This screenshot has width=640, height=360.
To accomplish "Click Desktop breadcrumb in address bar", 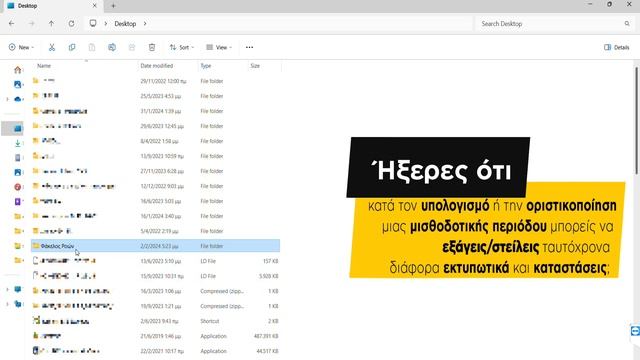I will pyautogui.click(x=125, y=24).
